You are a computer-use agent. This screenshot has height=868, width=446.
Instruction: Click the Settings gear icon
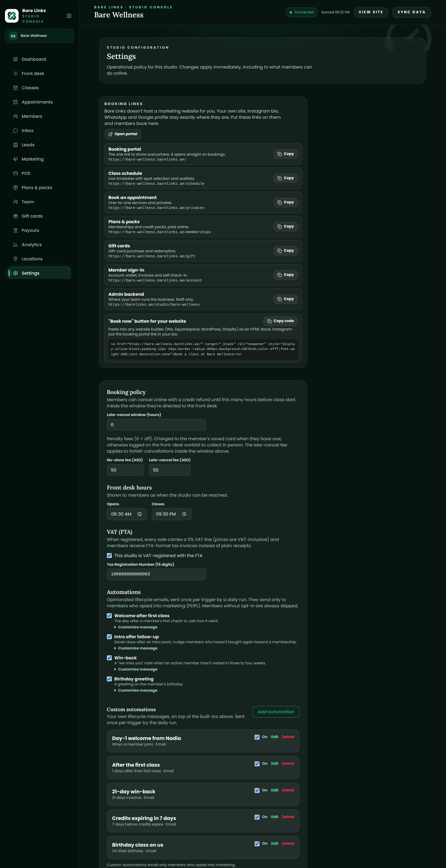coord(15,273)
